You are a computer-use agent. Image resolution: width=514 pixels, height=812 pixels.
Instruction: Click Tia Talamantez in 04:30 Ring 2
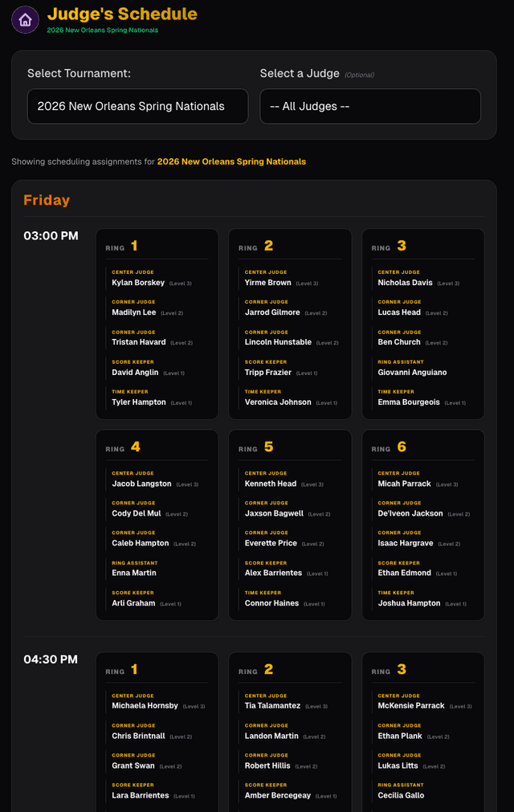pos(273,706)
